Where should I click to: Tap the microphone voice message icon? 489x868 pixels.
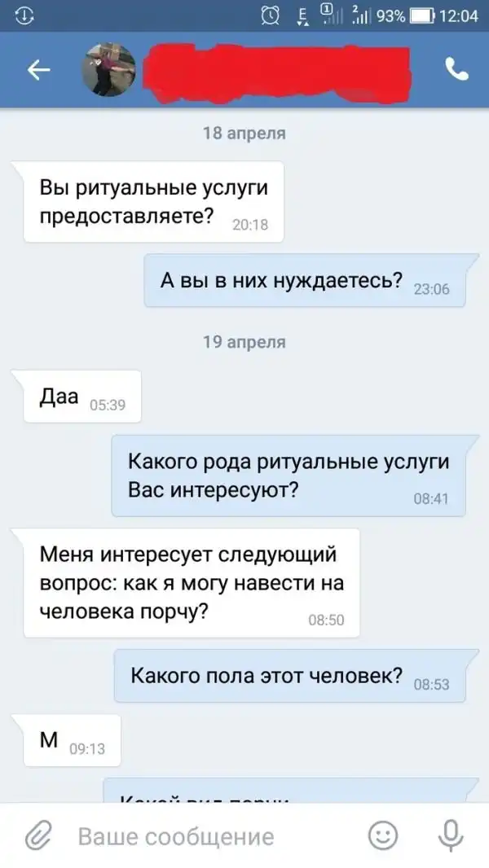[x=451, y=836]
